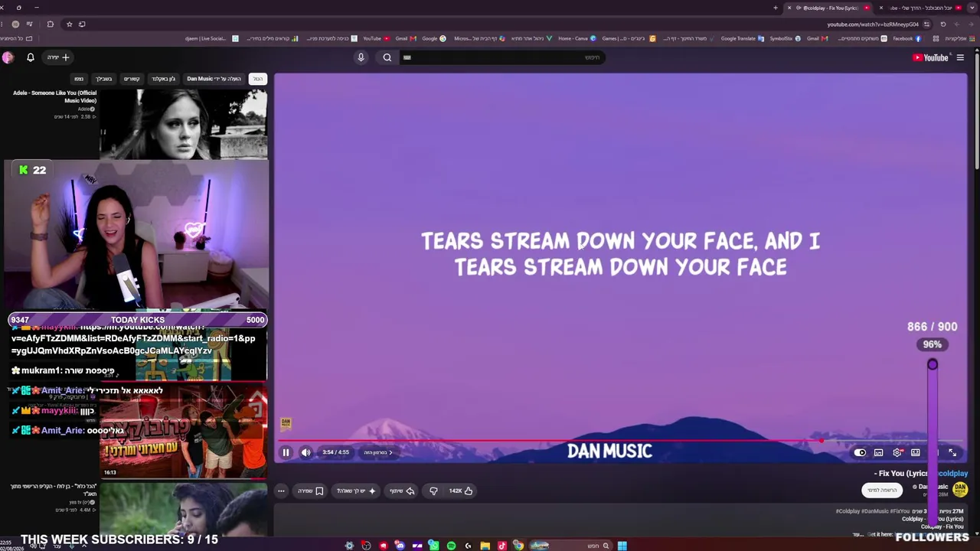The height and width of the screenshot is (551, 980).
Task: Share the video
Action: click(x=402, y=491)
